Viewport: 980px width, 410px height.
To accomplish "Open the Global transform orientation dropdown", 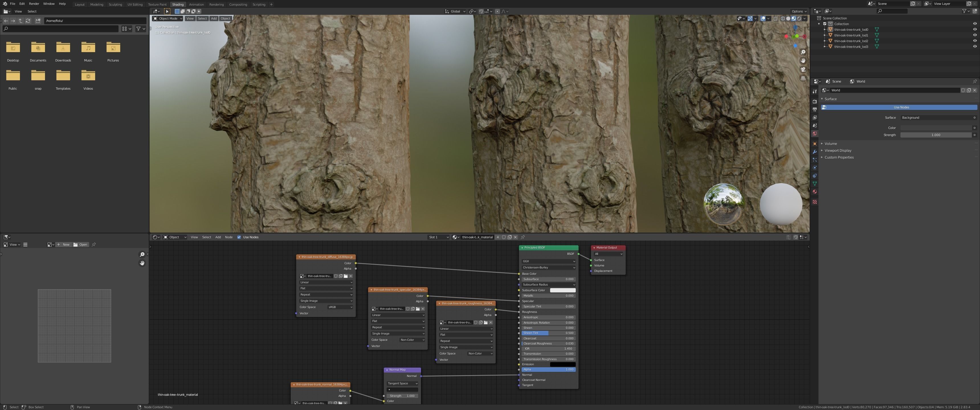I will click(x=455, y=11).
